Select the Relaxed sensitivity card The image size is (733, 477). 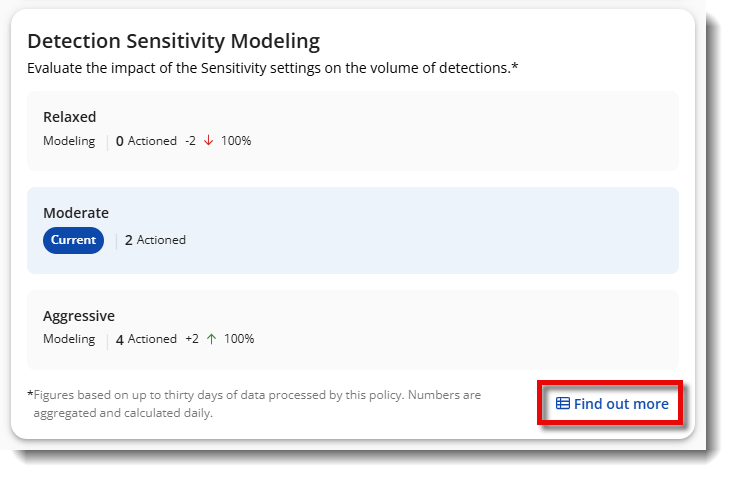click(x=352, y=131)
